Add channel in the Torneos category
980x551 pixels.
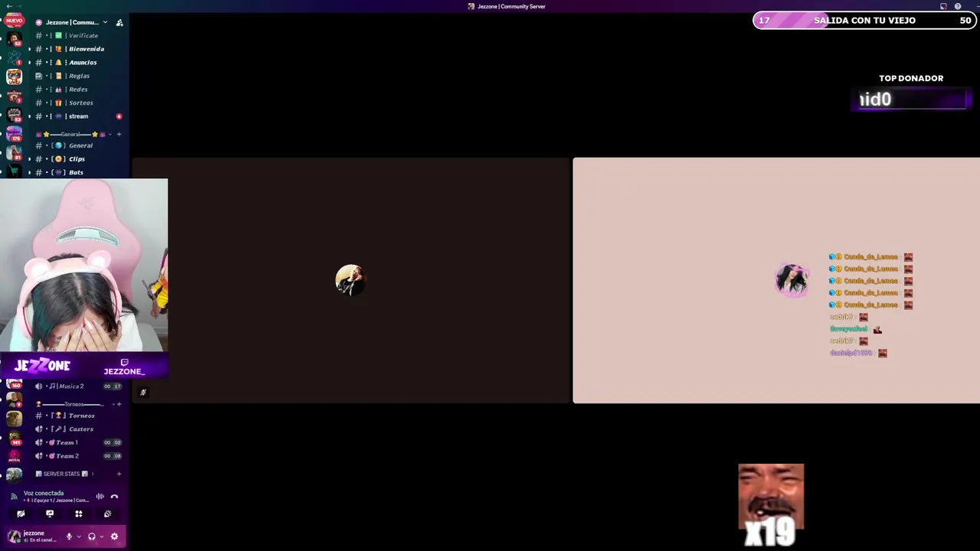[x=119, y=404]
